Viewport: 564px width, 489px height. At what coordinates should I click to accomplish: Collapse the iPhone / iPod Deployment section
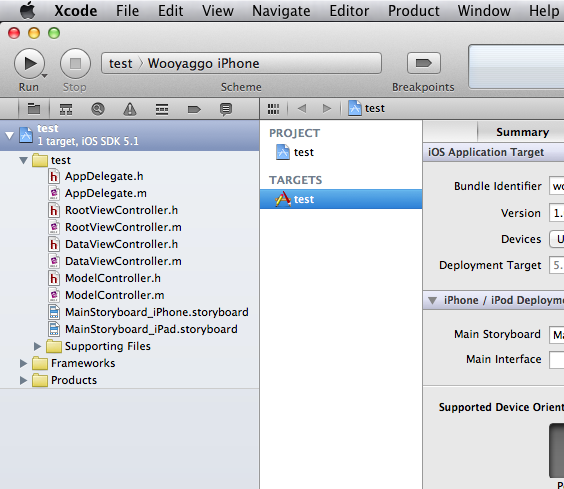433,300
